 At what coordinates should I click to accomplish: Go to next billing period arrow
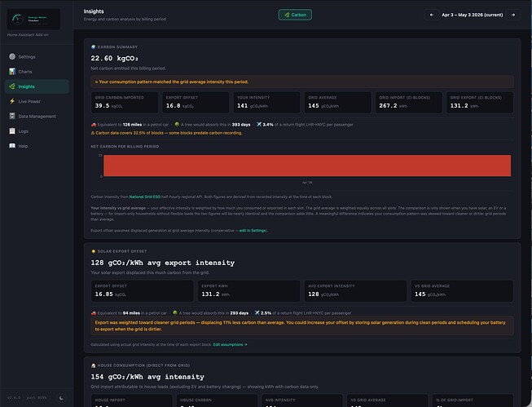pos(513,15)
